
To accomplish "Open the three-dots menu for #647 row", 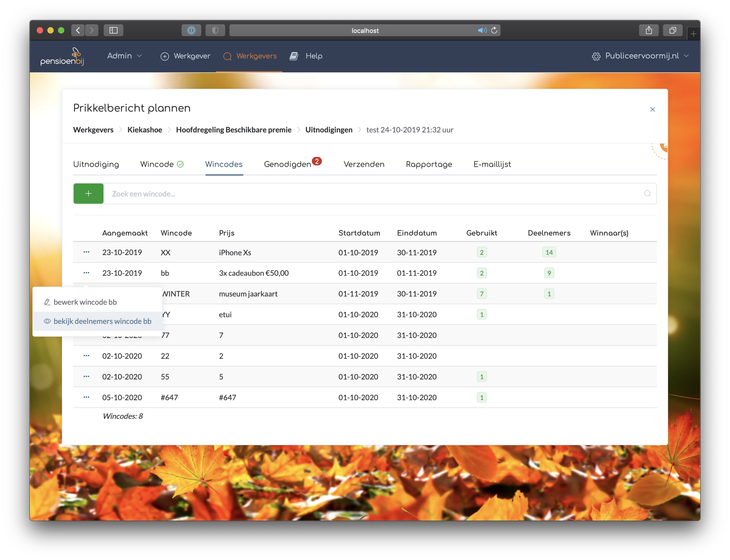I will pyautogui.click(x=86, y=397).
